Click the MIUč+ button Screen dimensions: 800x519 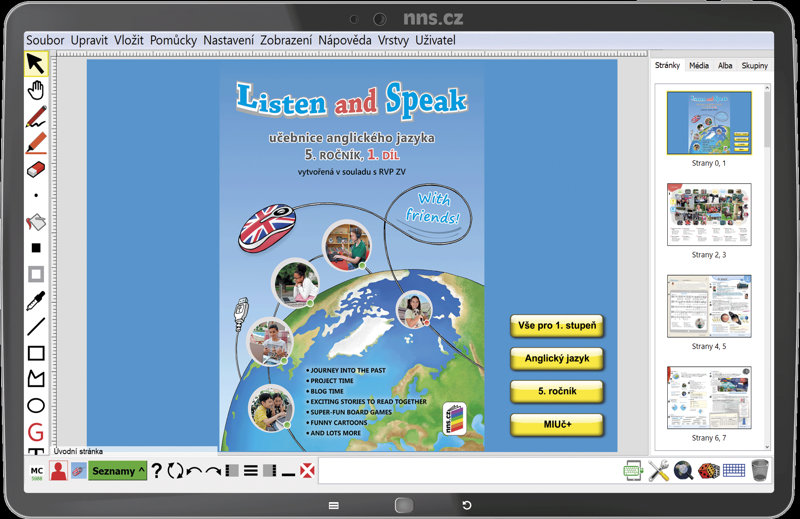click(557, 425)
